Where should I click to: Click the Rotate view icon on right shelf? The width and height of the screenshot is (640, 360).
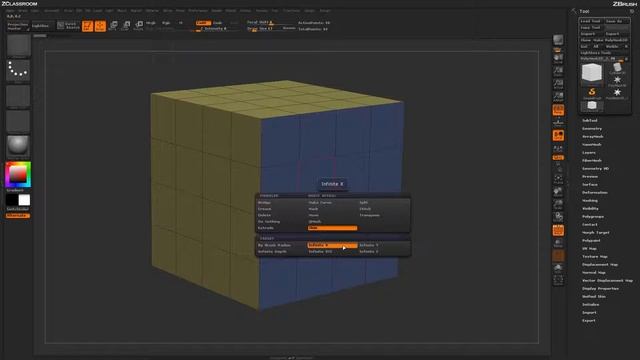[558, 217]
